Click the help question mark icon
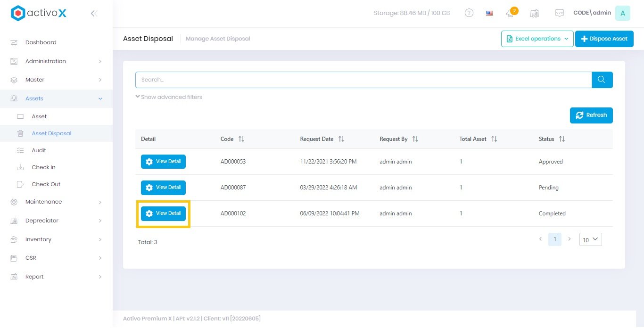This screenshot has height=328, width=644. click(x=469, y=13)
